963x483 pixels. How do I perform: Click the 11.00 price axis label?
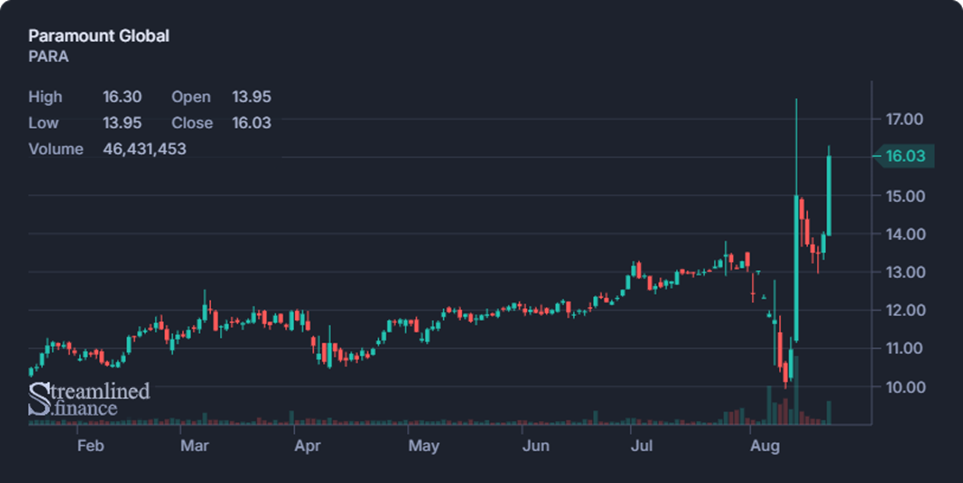pos(904,348)
